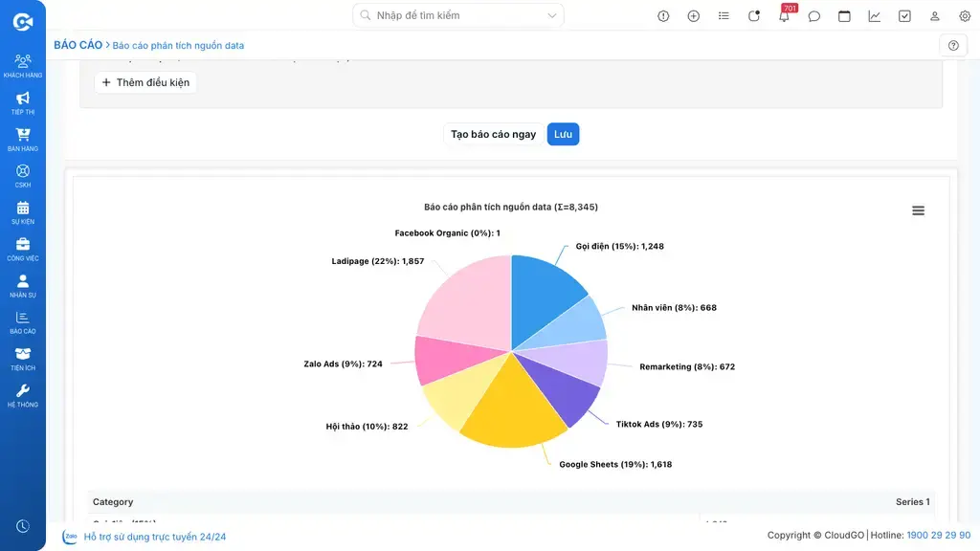Click the Series 1 column header
This screenshot has width=980, height=551.
(912, 501)
